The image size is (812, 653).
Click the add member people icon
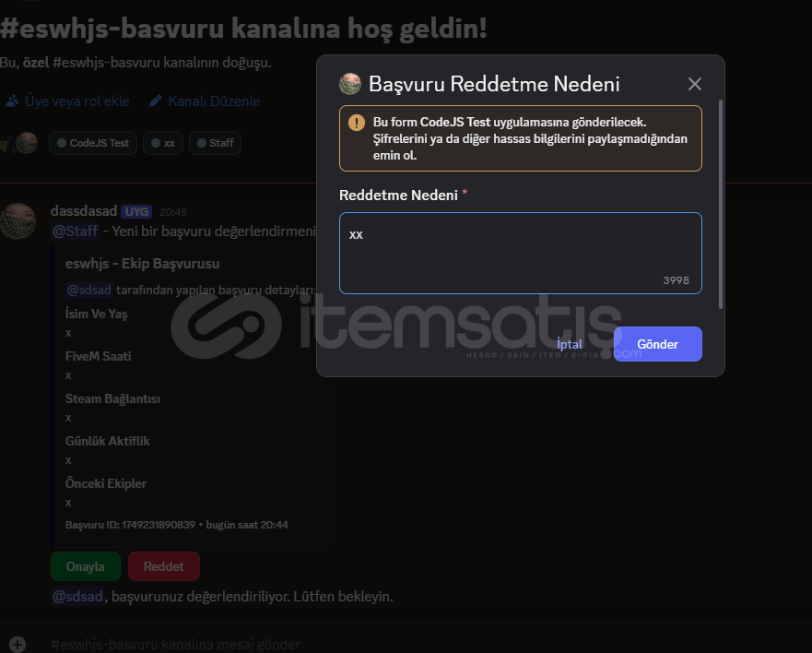[x=12, y=101]
